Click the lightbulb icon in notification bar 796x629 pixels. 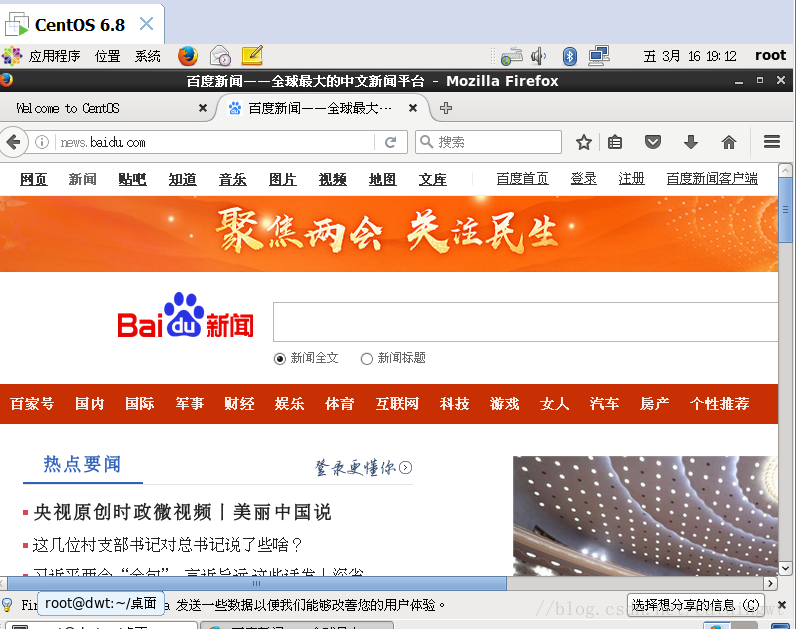click(x=7, y=605)
